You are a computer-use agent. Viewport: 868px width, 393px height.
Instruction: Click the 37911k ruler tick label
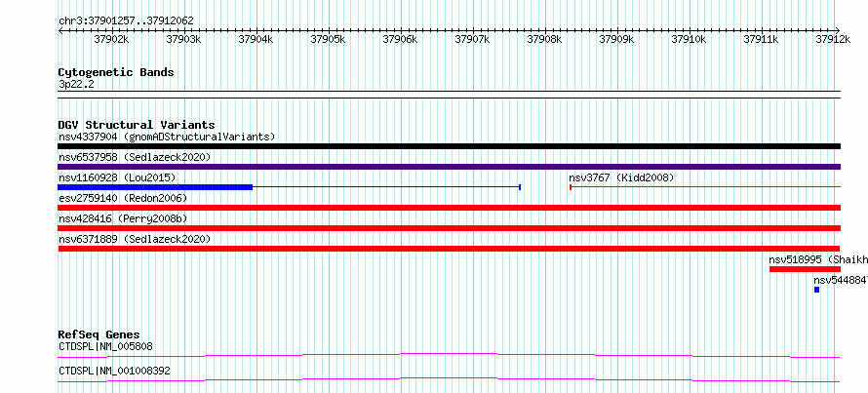pyautogui.click(x=762, y=39)
